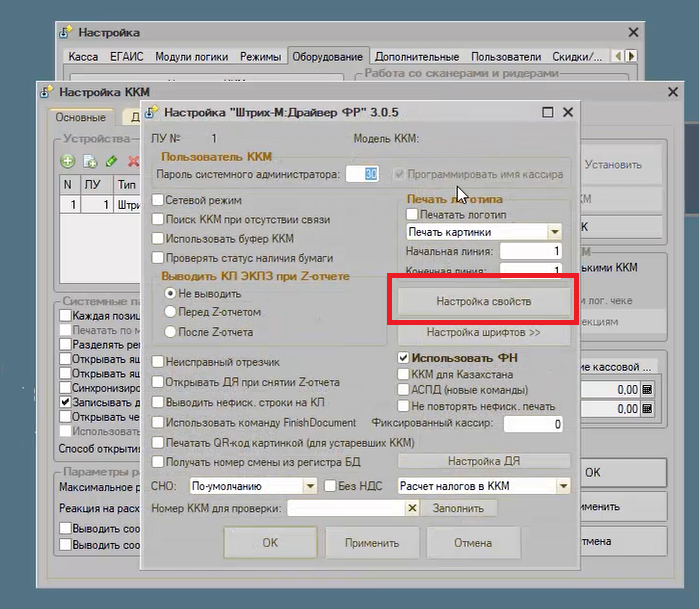Image resolution: width=699 pixels, height=609 pixels.
Task: Expand the Печать картинки dropdown
Action: coord(555,232)
